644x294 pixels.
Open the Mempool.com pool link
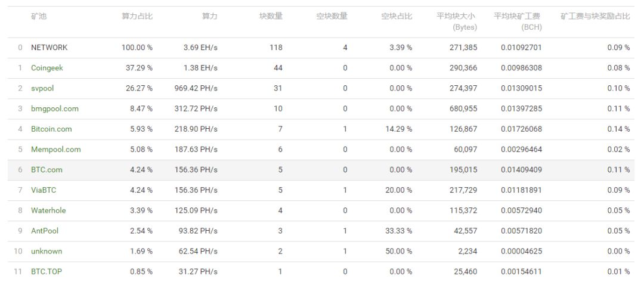tap(56, 150)
